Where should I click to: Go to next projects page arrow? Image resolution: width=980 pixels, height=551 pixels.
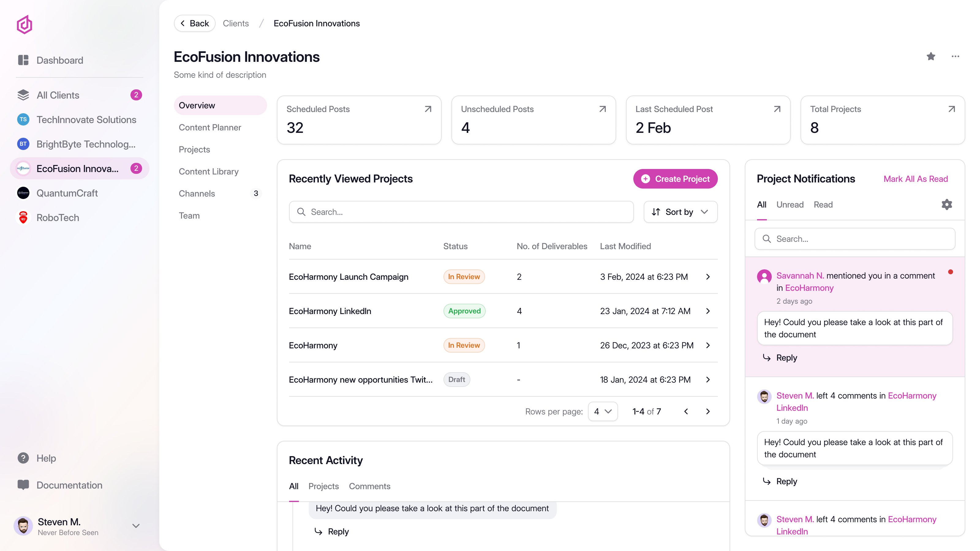708,411
